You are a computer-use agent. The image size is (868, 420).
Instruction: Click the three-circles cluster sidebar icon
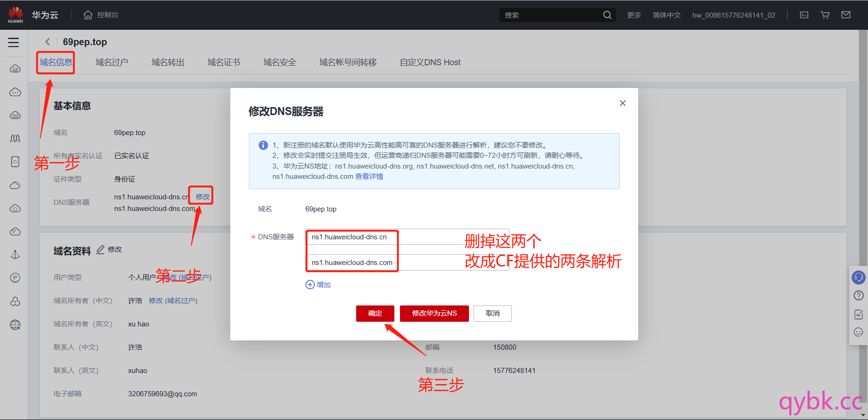pyautogui.click(x=15, y=301)
